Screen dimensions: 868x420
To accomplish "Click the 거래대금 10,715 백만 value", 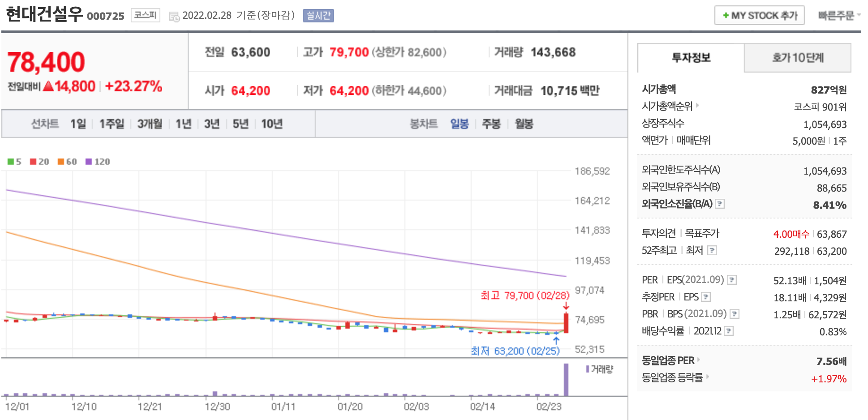I will coord(570,91).
